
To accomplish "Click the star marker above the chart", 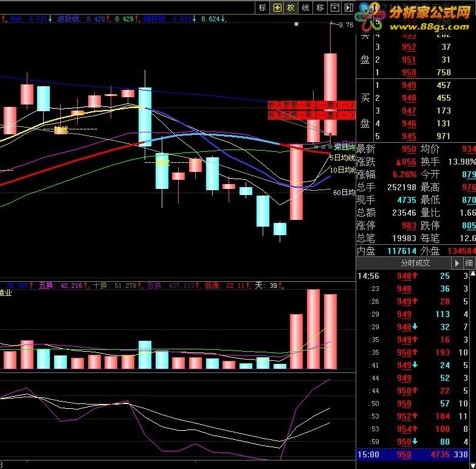I will point(296,24).
